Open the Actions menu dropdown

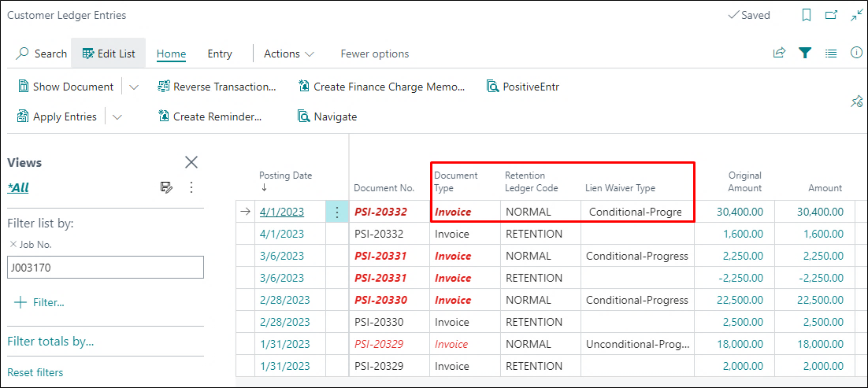[288, 54]
